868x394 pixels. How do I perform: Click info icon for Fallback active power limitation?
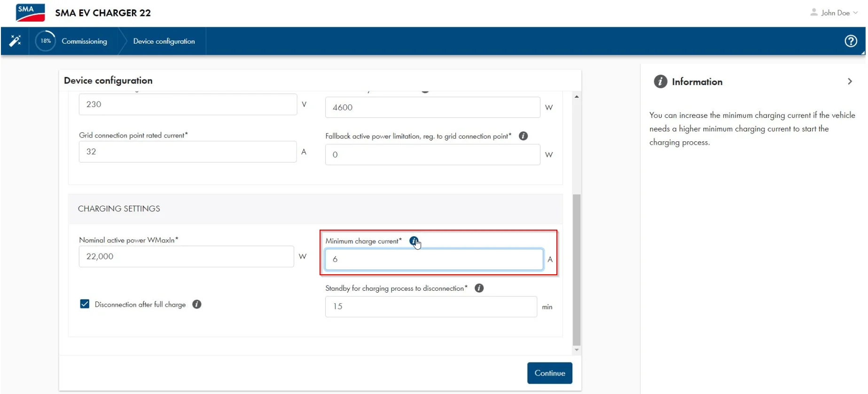(x=523, y=136)
